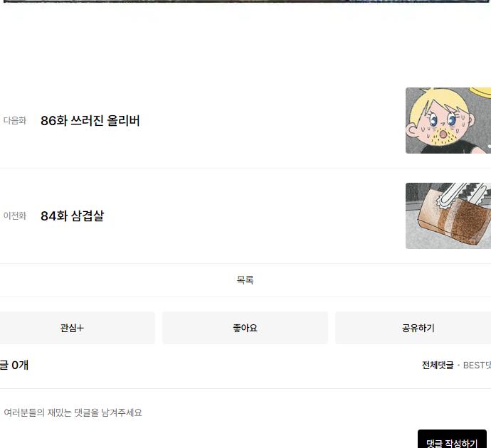The width and height of the screenshot is (491, 448).
Task: Click the comic image strip at top
Action: pos(245,1)
